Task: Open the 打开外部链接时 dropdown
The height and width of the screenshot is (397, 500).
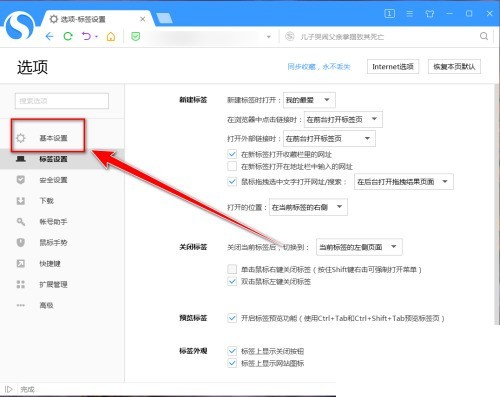Action: point(329,138)
